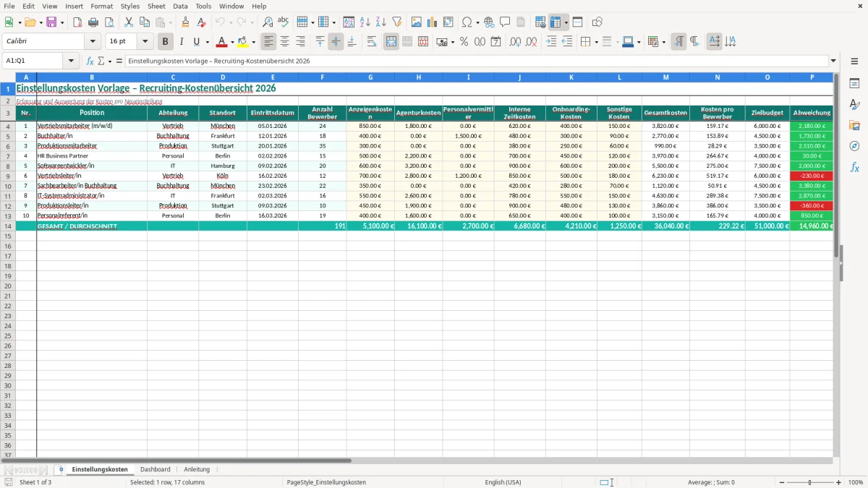Select the Clone Formatting paintbrush
Image resolution: width=868 pixels, height=488 pixels.
click(x=186, y=22)
